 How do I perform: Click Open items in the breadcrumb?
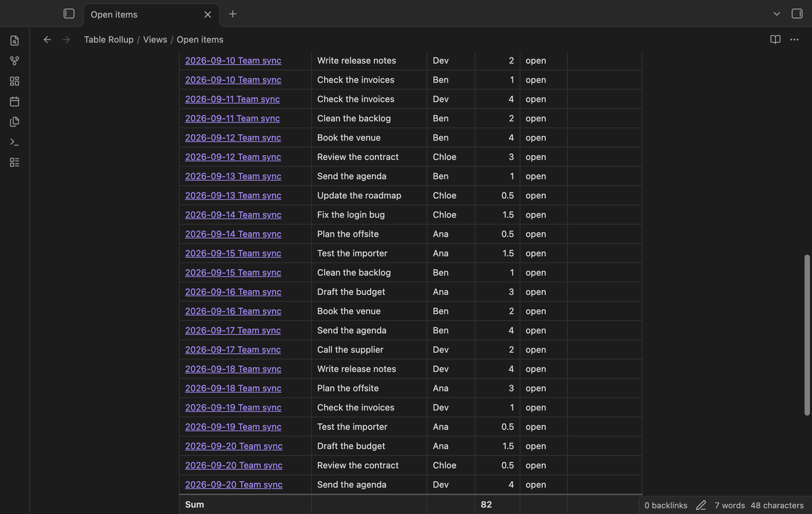pyautogui.click(x=200, y=39)
